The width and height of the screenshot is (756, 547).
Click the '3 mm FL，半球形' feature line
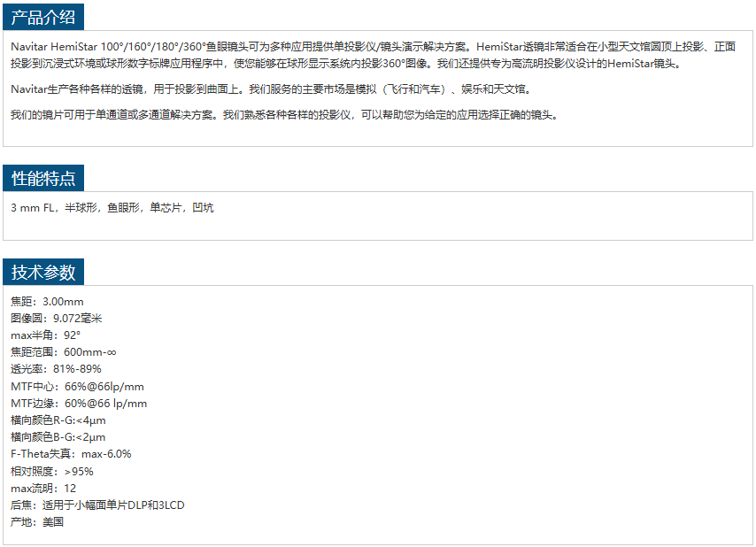(x=112, y=208)
